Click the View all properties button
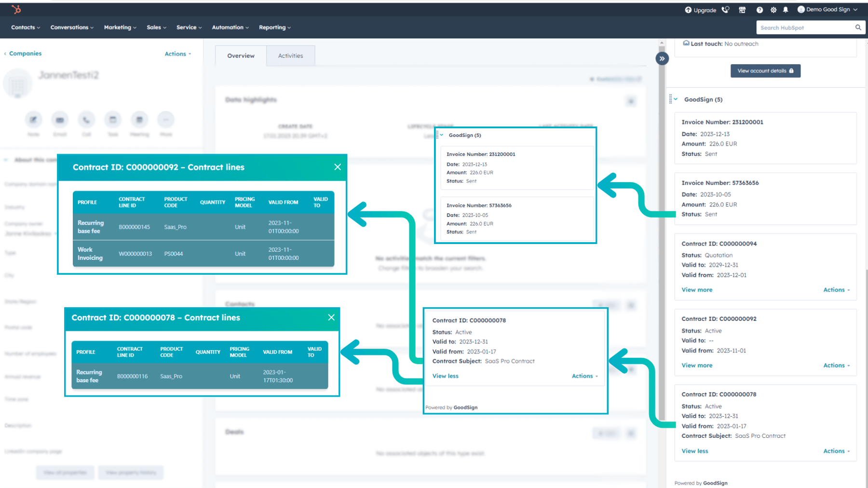868x488 pixels. coord(65,473)
